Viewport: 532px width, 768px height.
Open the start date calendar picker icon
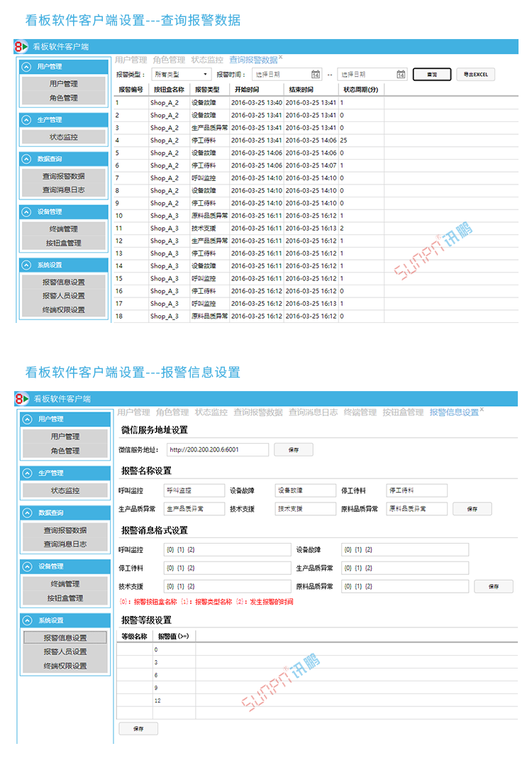point(316,75)
